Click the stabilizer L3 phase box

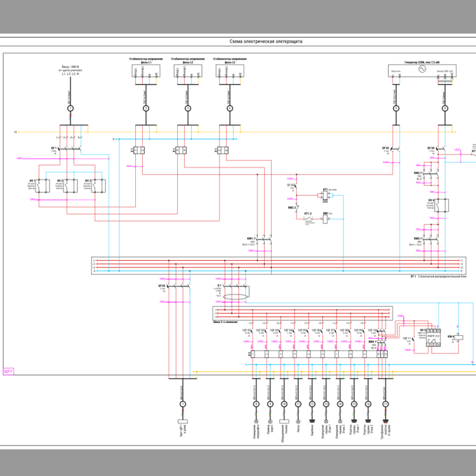pos(230,70)
